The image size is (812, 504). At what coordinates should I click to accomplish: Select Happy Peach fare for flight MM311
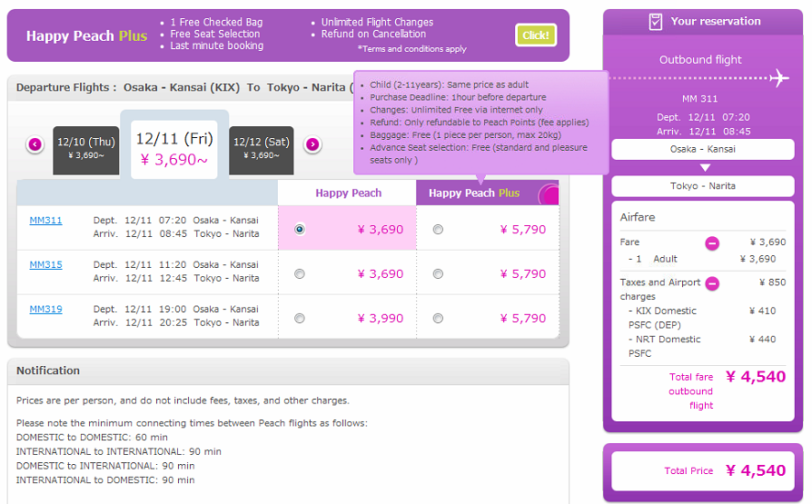pos(300,230)
